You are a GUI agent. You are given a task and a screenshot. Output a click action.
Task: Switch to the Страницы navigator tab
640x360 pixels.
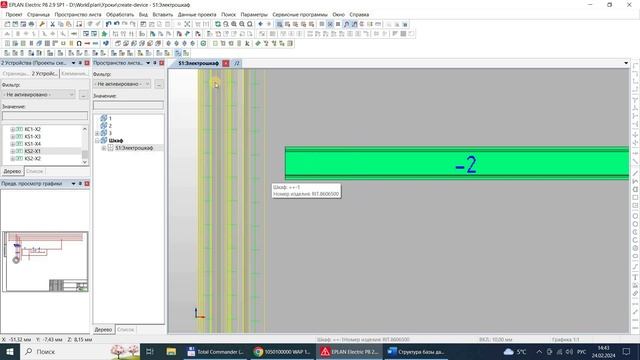(16, 74)
